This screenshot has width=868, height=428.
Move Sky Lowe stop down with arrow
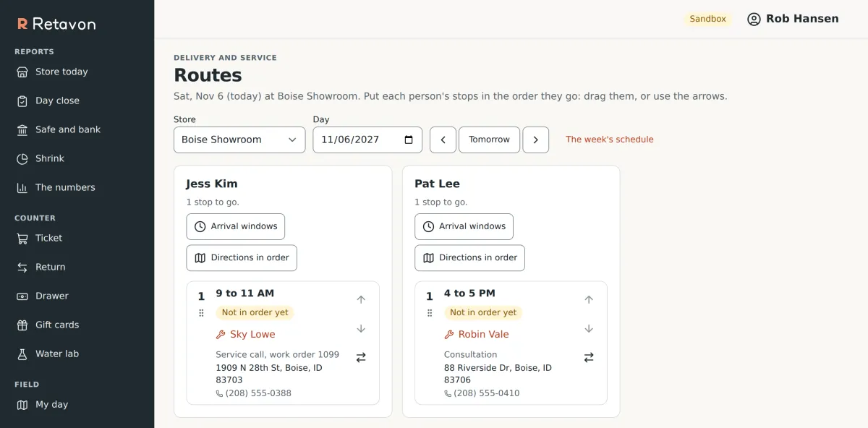(361, 328)
